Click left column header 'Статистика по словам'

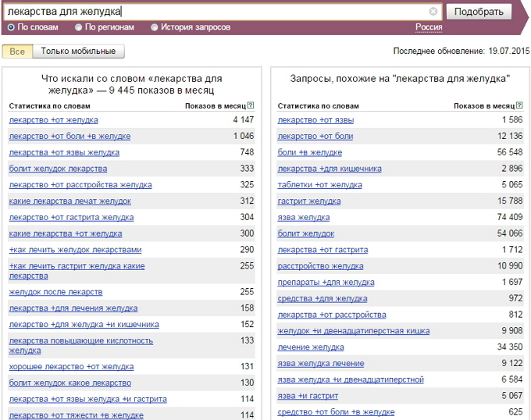49,106
